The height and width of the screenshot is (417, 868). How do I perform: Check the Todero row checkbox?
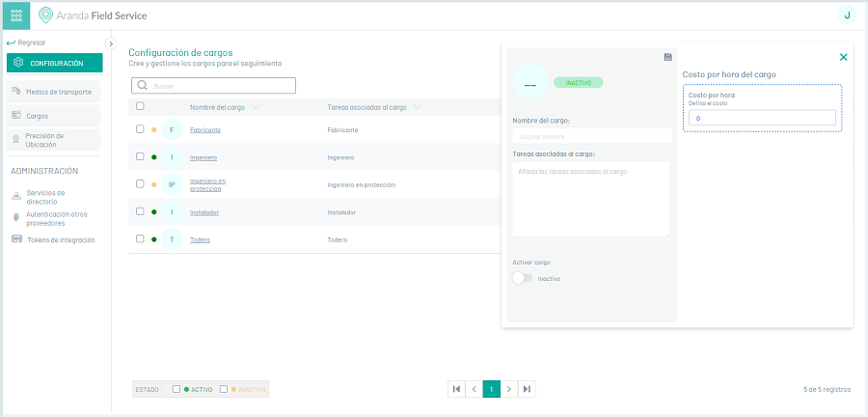(140, 238)
